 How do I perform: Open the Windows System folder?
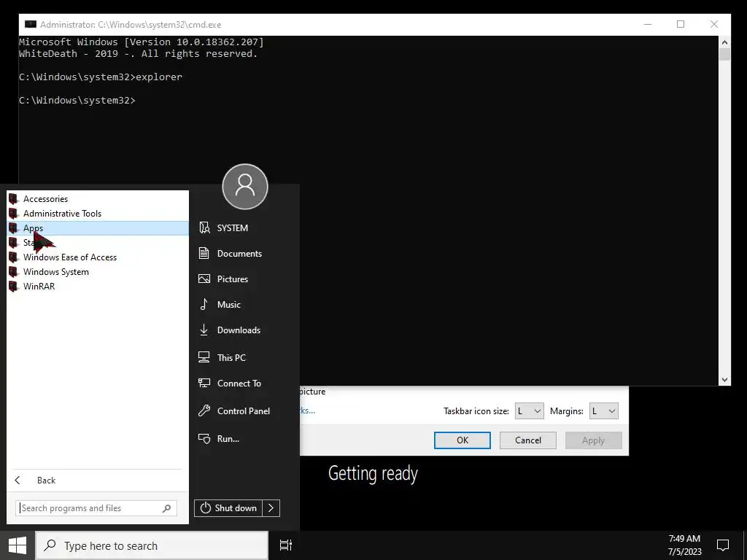click(98, 272)
